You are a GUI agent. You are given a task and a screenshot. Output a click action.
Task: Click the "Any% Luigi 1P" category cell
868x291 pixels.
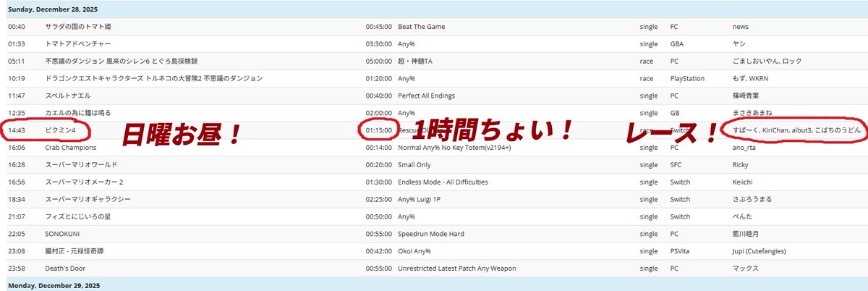pos(421,199)
